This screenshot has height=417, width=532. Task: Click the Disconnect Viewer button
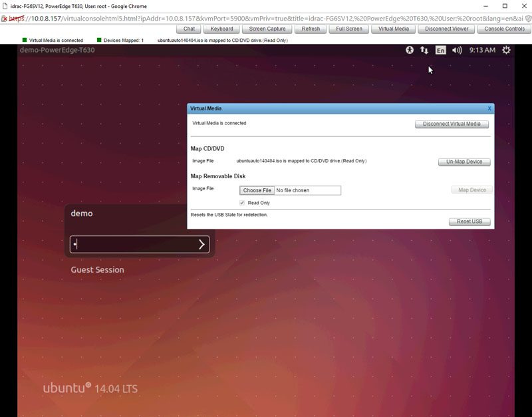pos(446,29)
